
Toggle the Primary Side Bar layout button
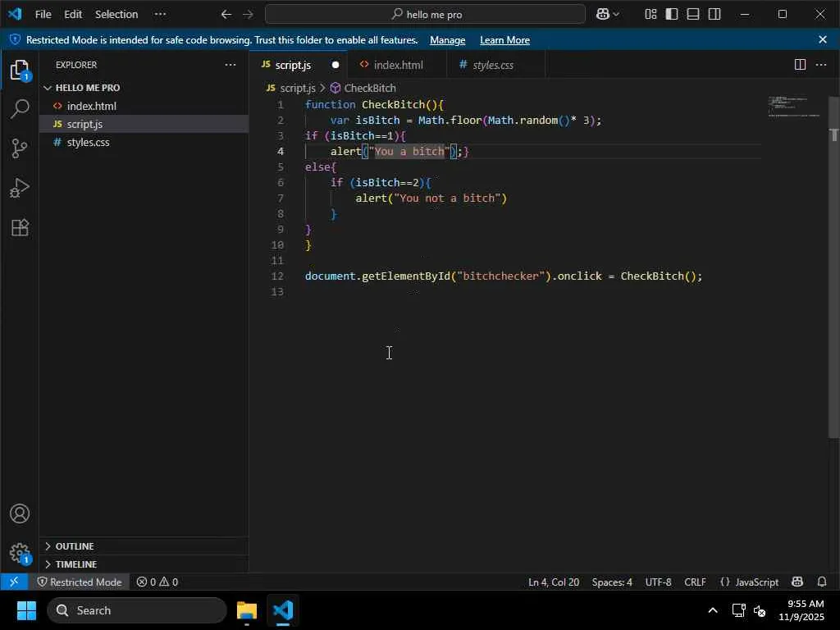click(x=672, y=14)
